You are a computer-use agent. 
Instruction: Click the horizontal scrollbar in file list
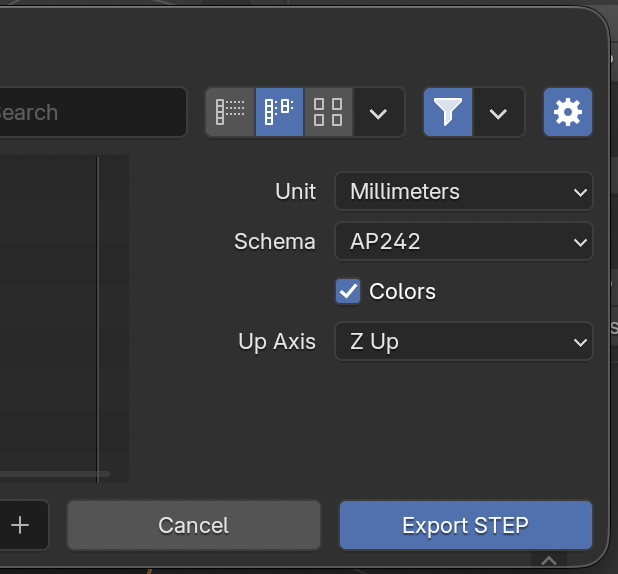click(54, 474)
